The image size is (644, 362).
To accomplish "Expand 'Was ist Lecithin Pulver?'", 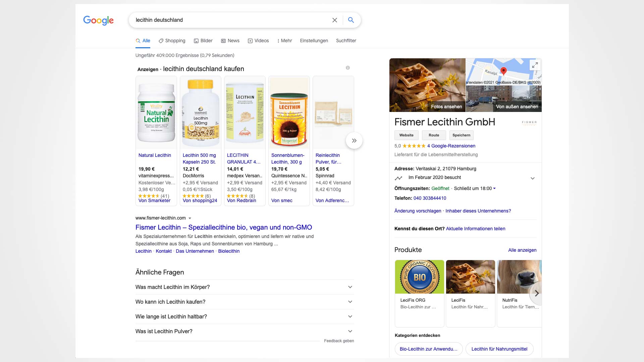I will (x=245, y=331).
